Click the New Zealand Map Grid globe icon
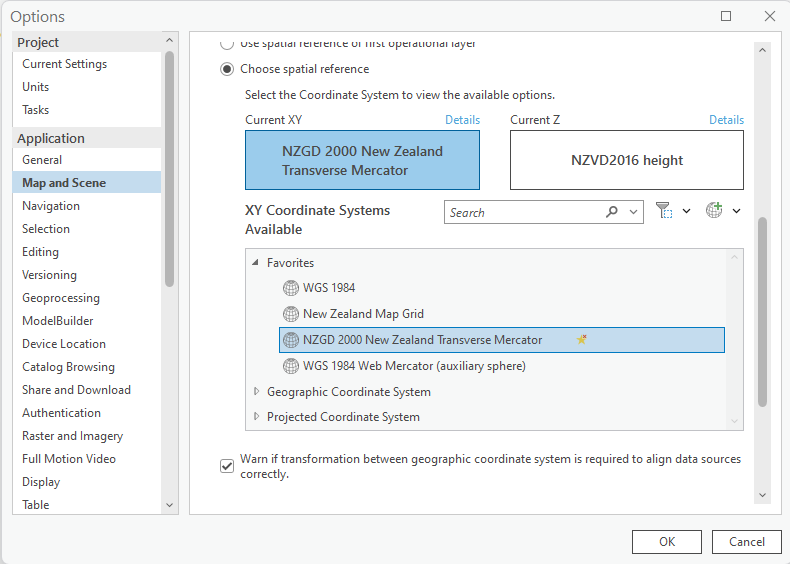790x564 pixels. coord(291,314)
